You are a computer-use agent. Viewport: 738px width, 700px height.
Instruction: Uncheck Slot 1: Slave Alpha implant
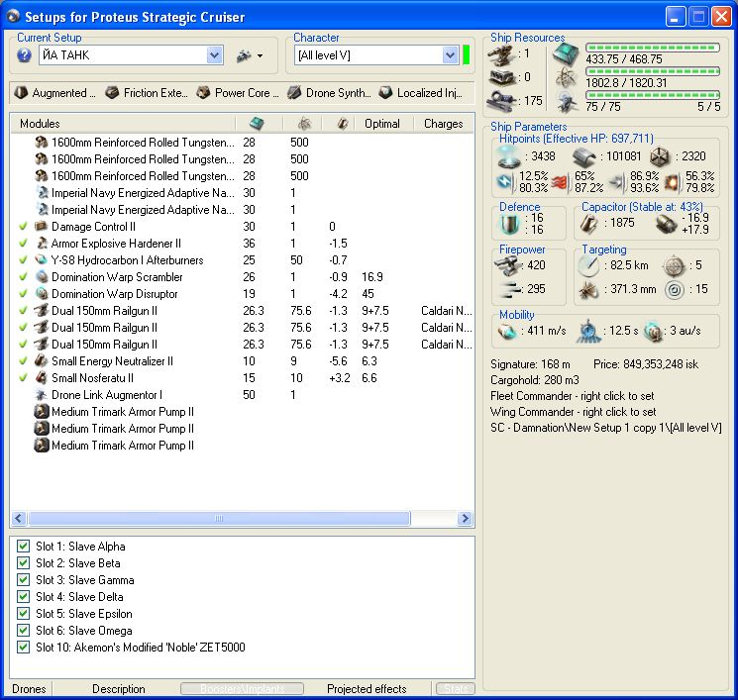pos(23,547)
